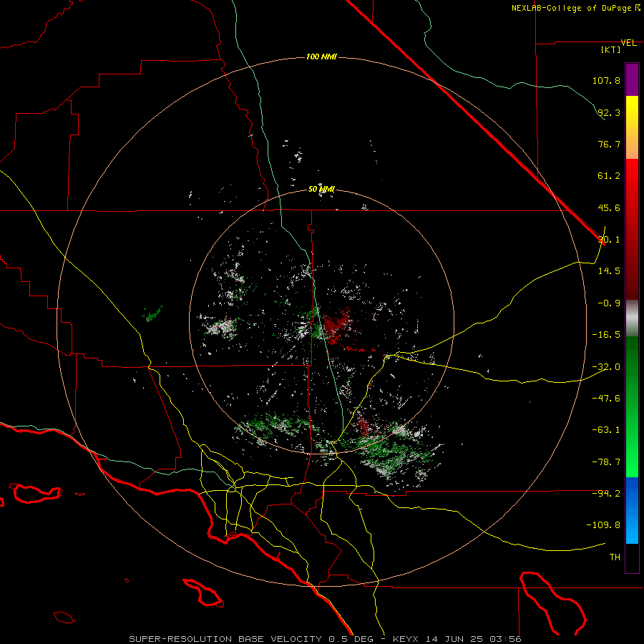Screen dimensions: 644x644
Task: Click the 50 NMI range ring label
Action: 321,190
